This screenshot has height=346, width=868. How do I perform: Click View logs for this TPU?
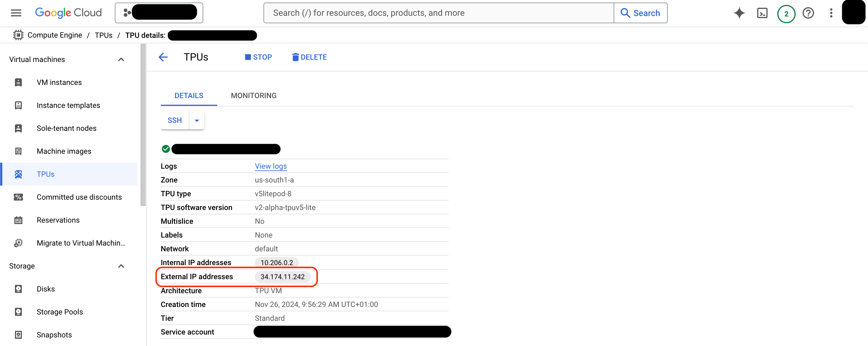click(x=270, y=166)
